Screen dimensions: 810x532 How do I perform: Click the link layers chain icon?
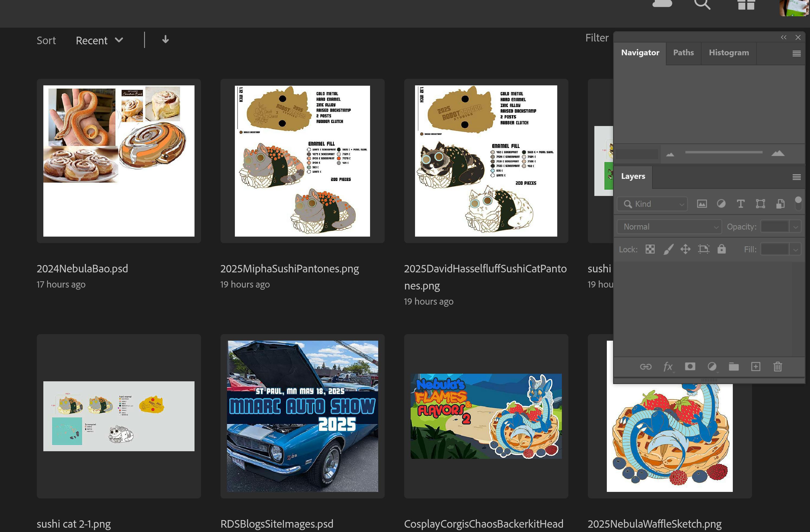tap(645, 367)
